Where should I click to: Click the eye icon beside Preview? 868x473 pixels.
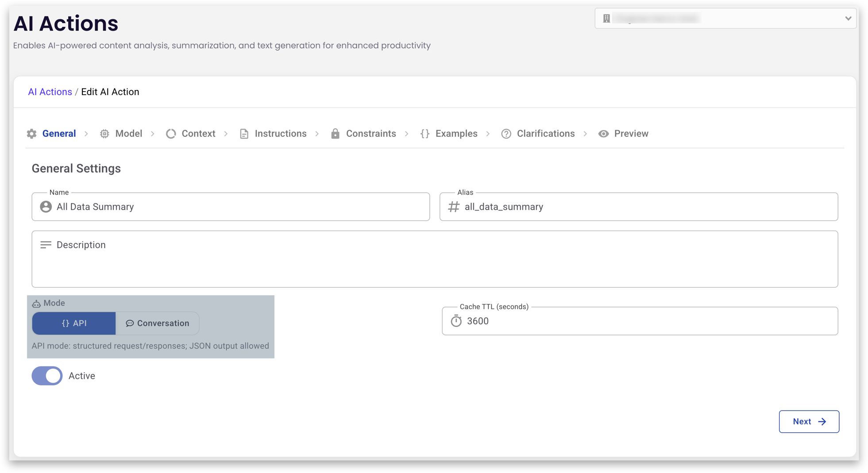click(603, 134)
